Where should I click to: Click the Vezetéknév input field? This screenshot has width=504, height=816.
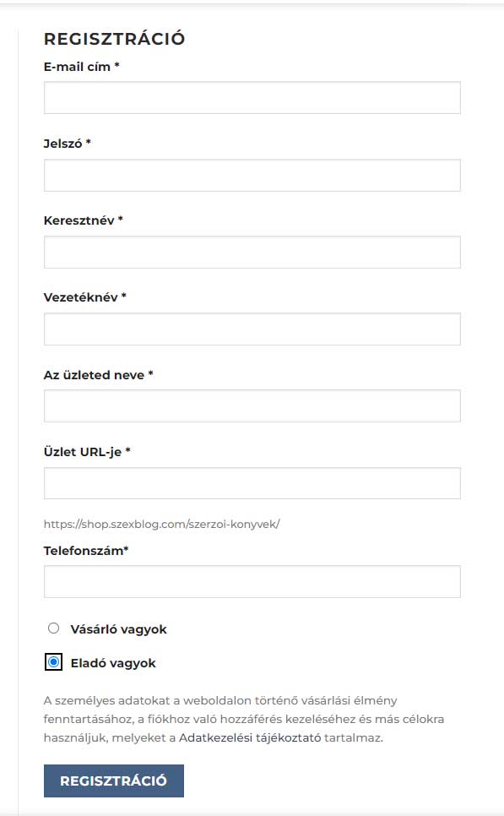point(252,329)
